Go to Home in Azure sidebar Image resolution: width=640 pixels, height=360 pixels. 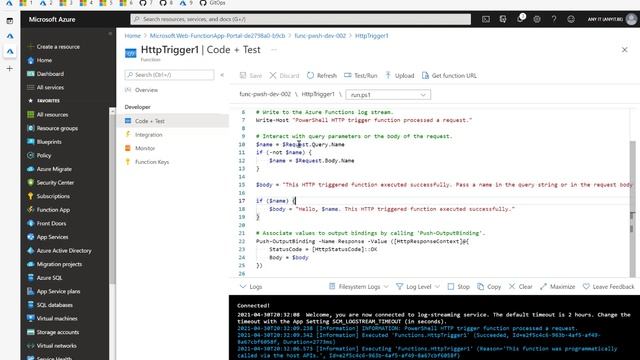[x=40, y=60]
